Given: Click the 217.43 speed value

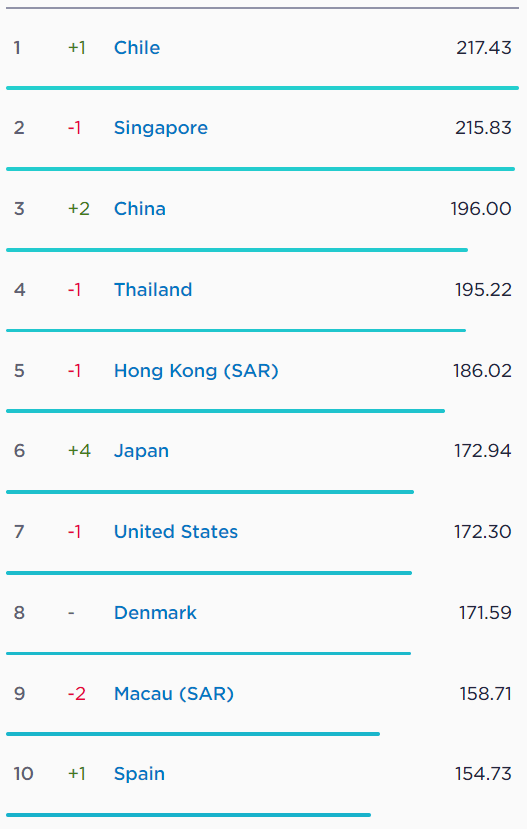Looking at the screenshot, I should [484, 48].
